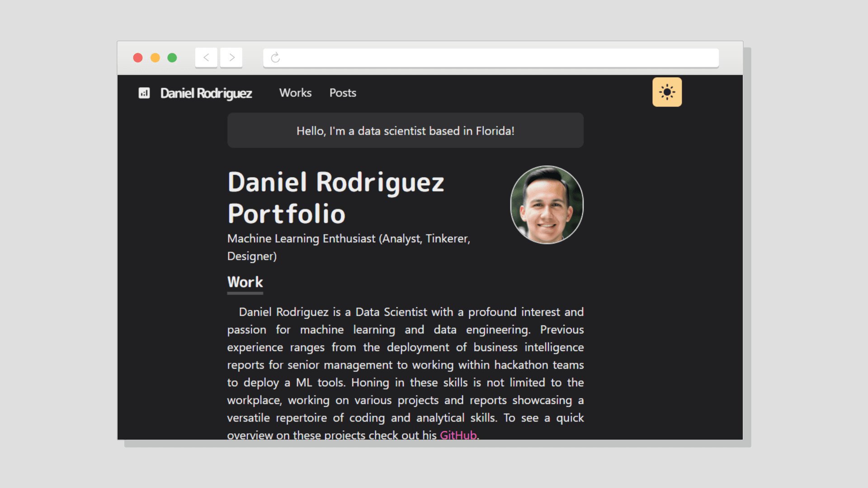Open the Posts page
Screen dimensions: 868x488
coord(343,93)
